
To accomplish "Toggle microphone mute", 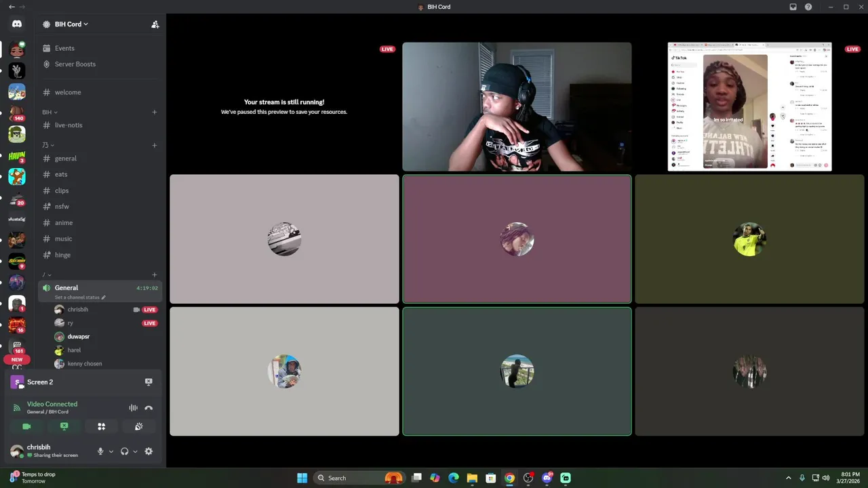I will point(100,451).
